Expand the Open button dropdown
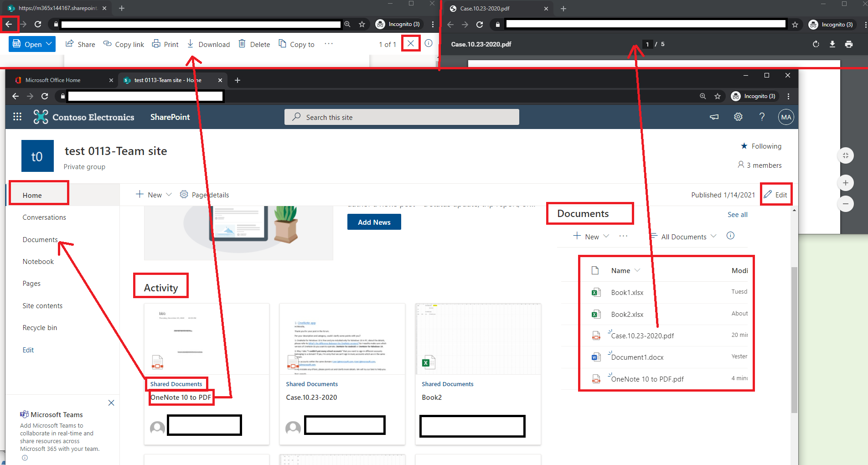Image resolution: width=868 pixels, height=465 pixels. click(x=49, y=44)
